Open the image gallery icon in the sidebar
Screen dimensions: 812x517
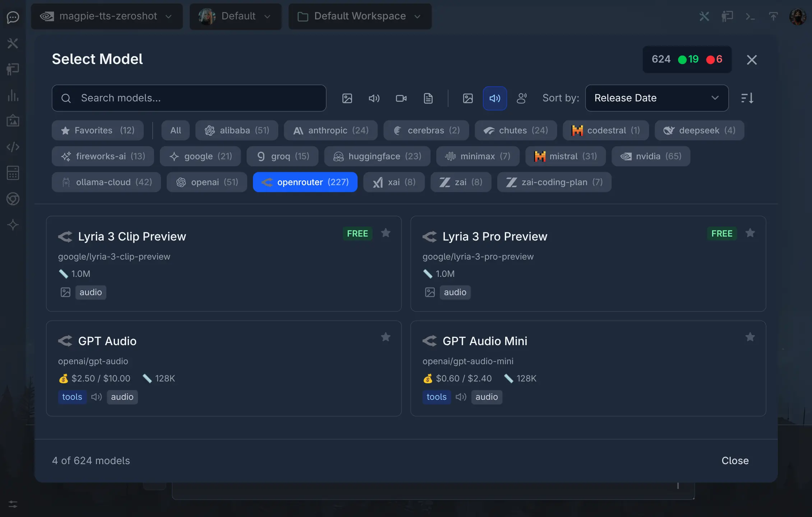pos(13,121)
